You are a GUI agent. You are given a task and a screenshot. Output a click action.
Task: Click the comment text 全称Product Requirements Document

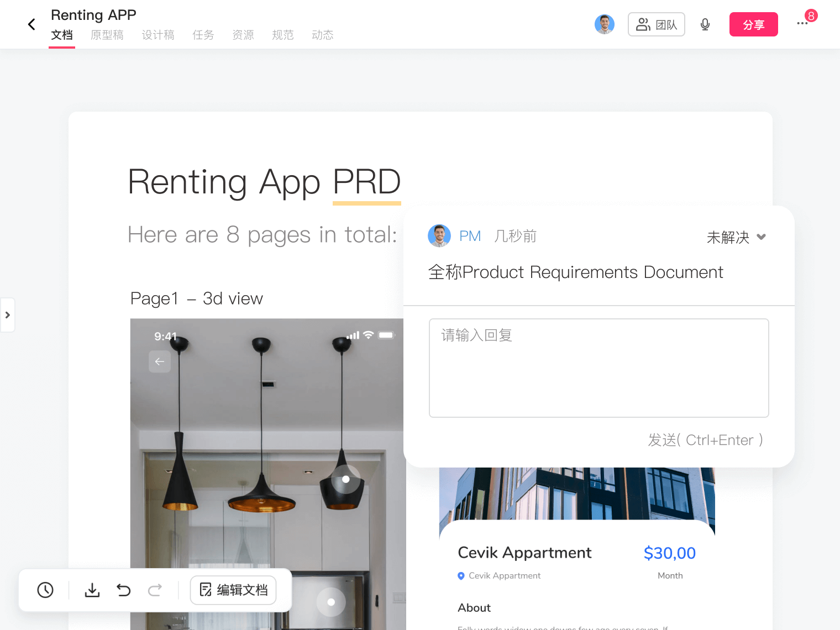(575, 272)
